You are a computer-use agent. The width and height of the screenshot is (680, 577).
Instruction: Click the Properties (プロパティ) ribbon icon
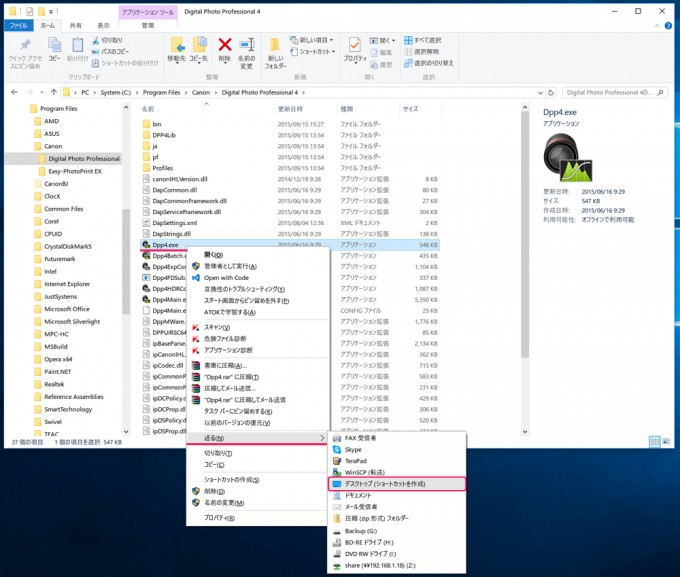click(355, 45)
